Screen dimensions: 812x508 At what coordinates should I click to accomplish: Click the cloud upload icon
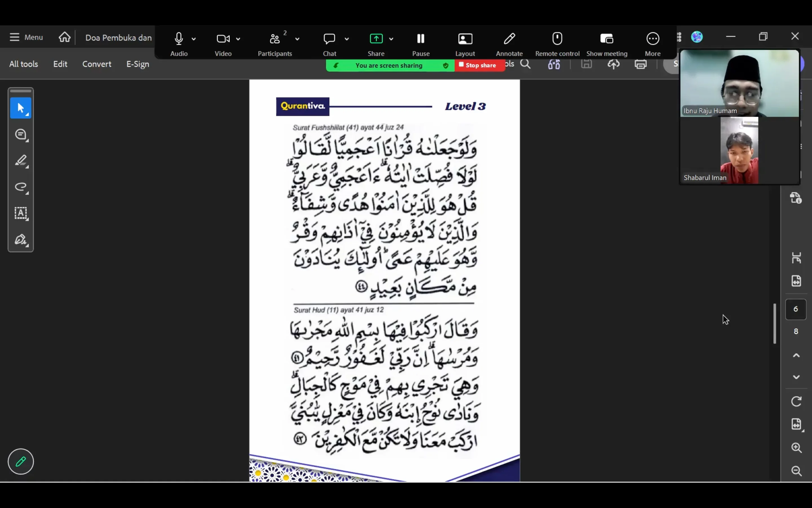[613, 64]
